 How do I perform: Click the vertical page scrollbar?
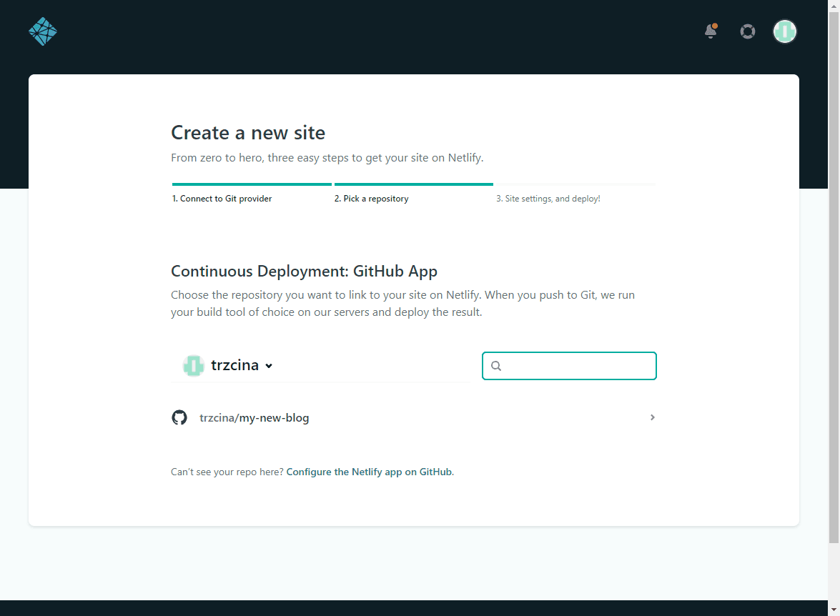834,279
